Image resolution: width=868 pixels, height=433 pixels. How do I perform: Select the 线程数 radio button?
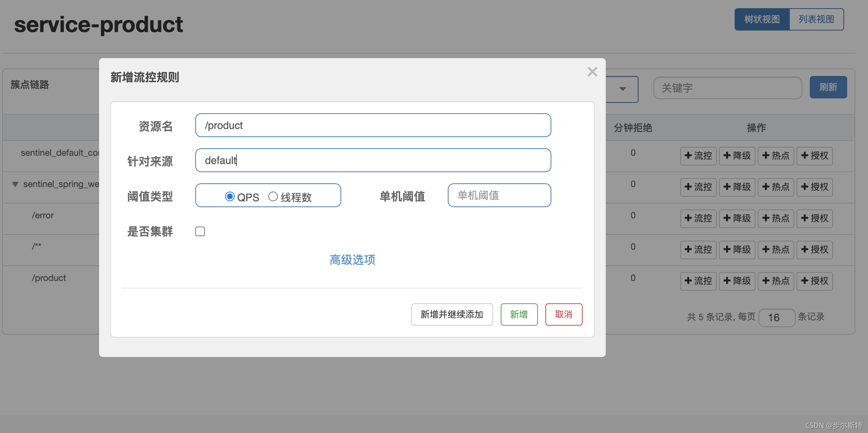pyautogui.click(x=273, y=196)
